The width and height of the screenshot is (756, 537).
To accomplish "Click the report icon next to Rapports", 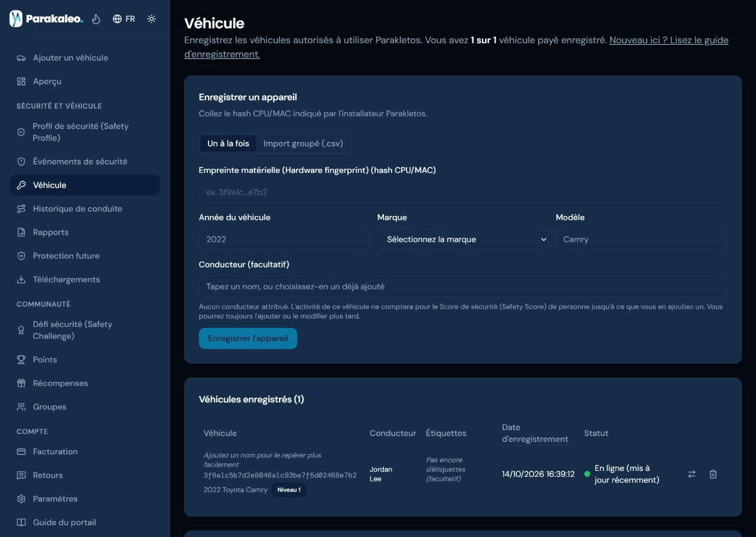I will [21, 233].
